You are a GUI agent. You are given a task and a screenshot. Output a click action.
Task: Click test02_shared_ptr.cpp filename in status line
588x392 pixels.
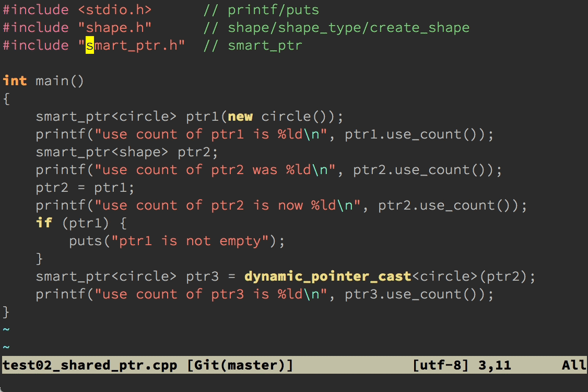(x=90, y=365)
